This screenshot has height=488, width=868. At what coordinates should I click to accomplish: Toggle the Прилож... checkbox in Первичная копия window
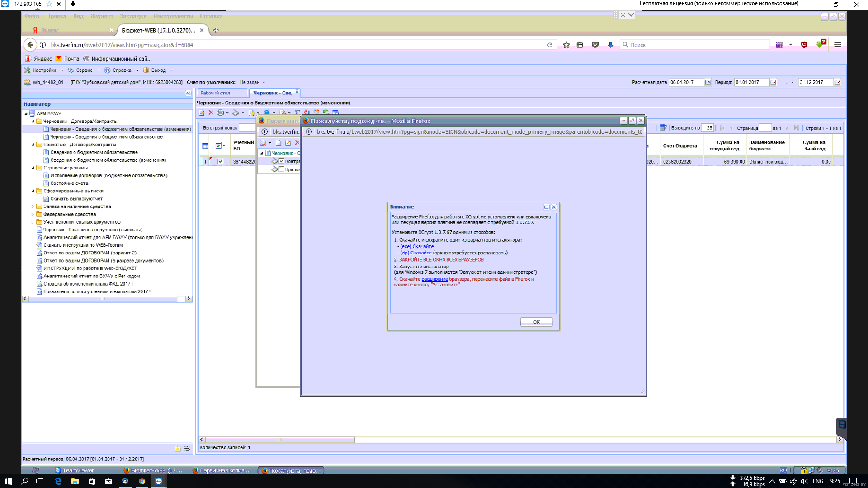(x=282, y=169)
